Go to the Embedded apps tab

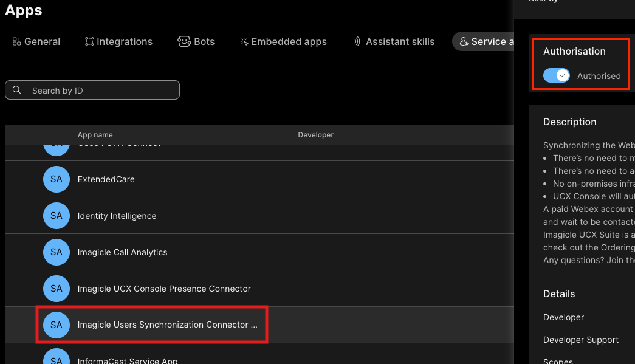pyautogui.click(x=283, y=41)
